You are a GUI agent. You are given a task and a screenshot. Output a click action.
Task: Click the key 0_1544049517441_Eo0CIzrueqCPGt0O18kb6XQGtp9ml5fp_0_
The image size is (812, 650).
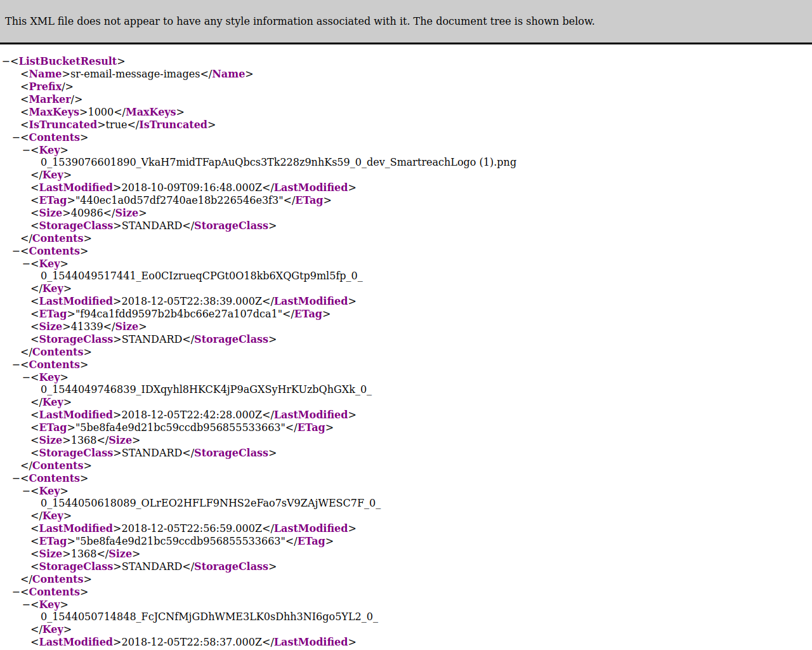pos(202,276)
